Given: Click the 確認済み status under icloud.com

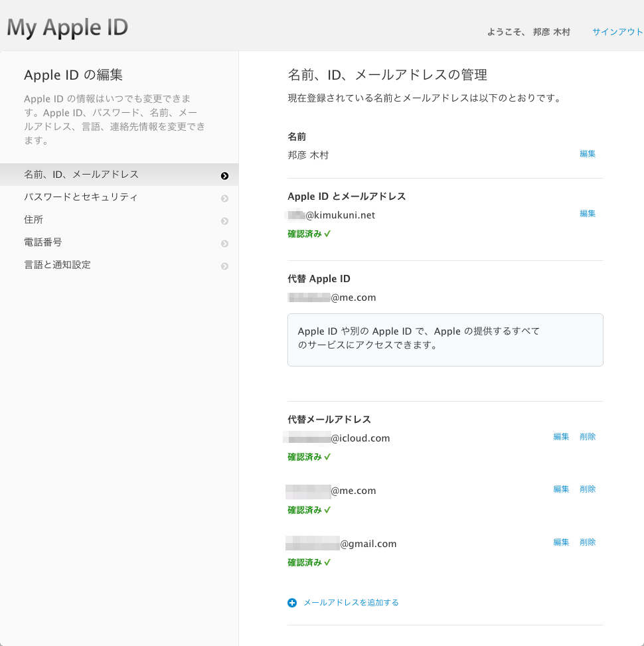Looking at the screenshot, I should (x=309, y=457).
